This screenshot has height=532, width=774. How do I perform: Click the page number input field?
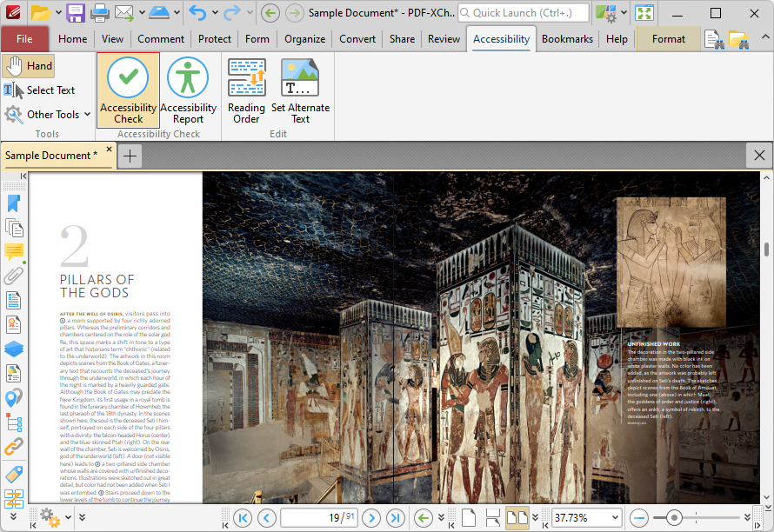[319, 518]
